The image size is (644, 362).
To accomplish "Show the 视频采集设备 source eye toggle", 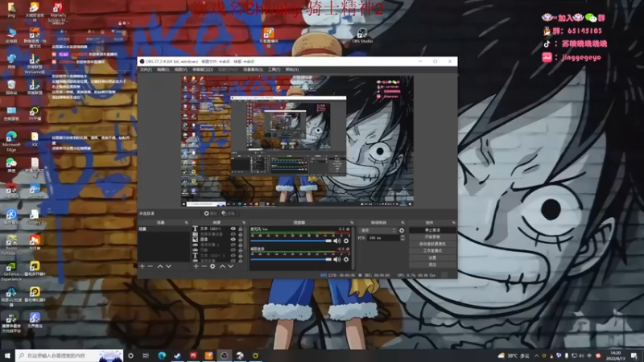I will click(x=233, y=234).
